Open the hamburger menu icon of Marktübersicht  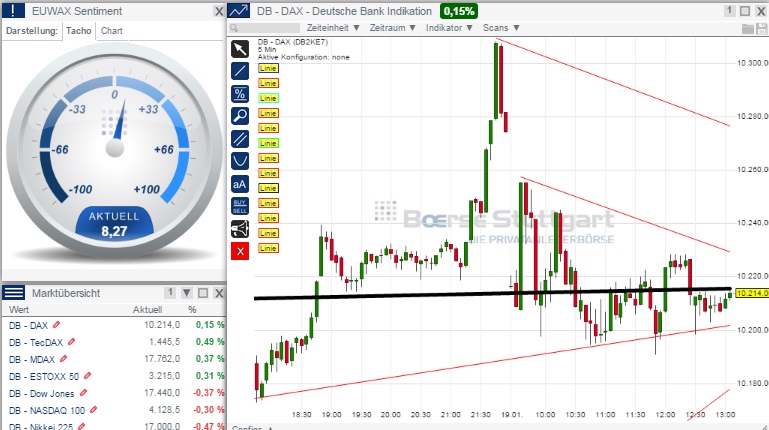pos(14,293)
